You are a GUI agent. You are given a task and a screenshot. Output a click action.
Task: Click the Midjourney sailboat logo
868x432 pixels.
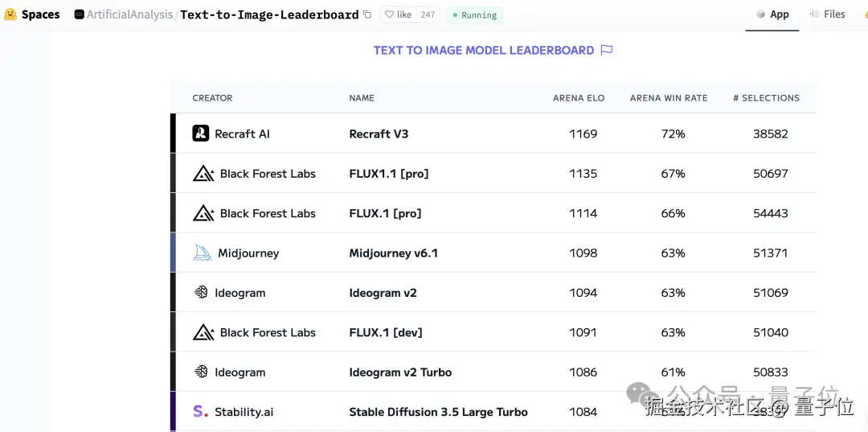[203, 253]
